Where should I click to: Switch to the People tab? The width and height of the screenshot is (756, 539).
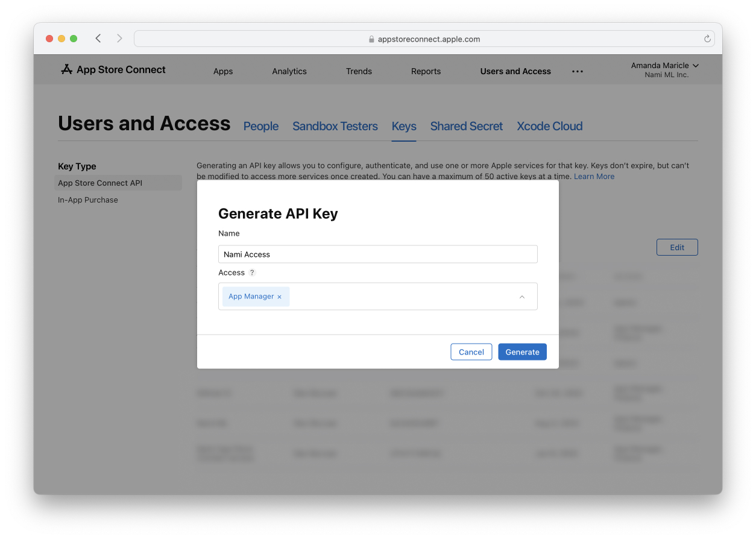point(261,126)
